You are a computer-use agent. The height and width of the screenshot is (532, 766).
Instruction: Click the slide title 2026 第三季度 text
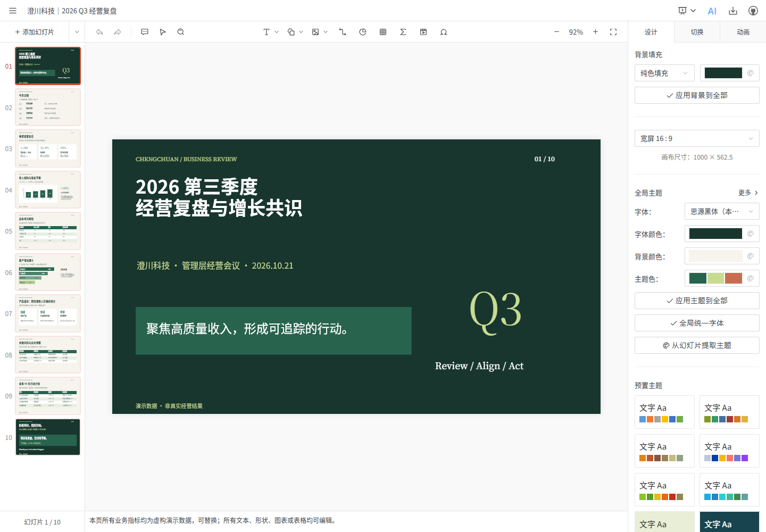[x=196, y=187]
